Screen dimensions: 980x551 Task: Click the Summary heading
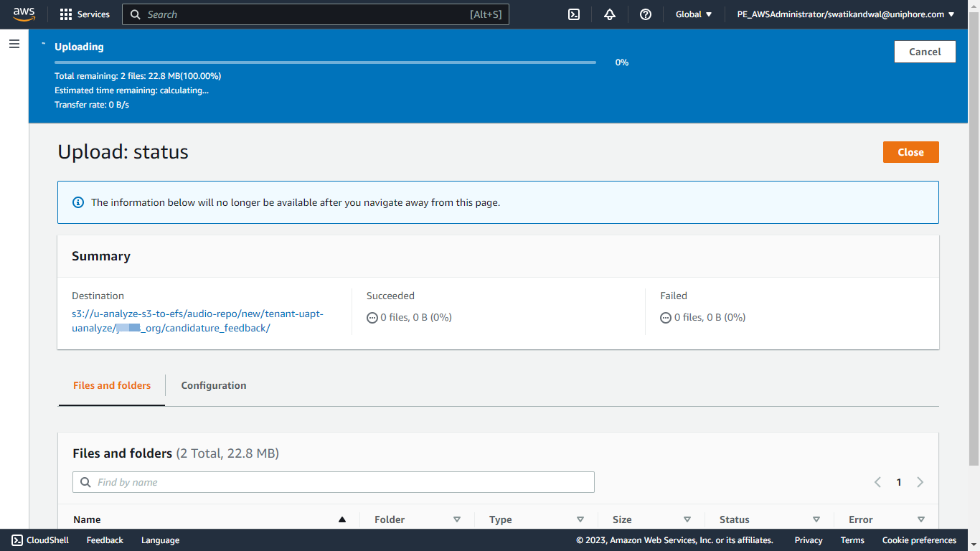click(x=101, y=256)
